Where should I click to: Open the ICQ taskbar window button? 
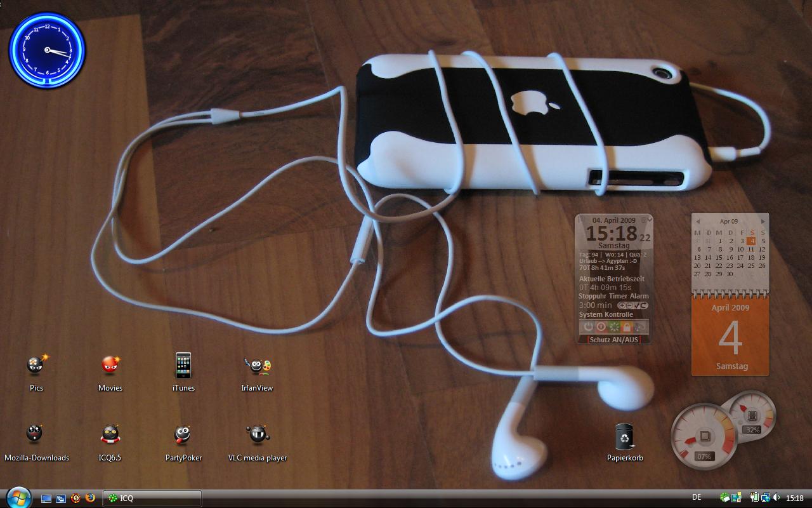[x=153, y=498]
